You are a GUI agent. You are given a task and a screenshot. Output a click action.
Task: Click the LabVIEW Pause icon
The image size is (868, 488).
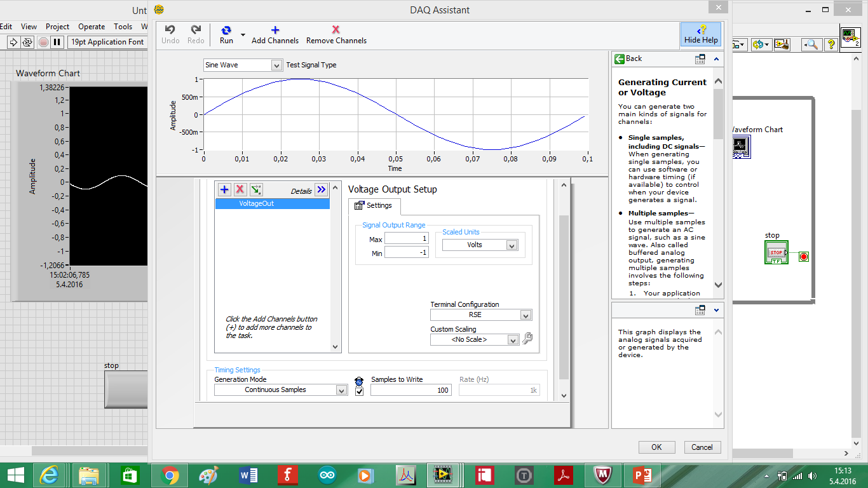pyautogui.click(x=57, y=42)
